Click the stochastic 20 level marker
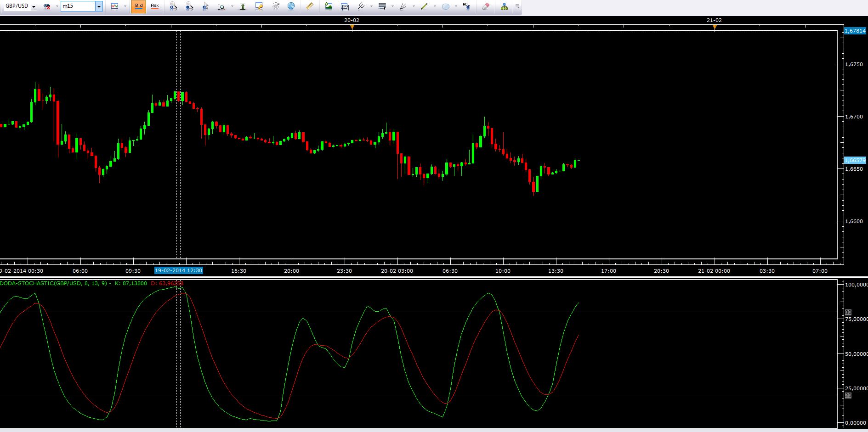Image resolution: width=868 pixels, height=432 pixels. [848, 395]
